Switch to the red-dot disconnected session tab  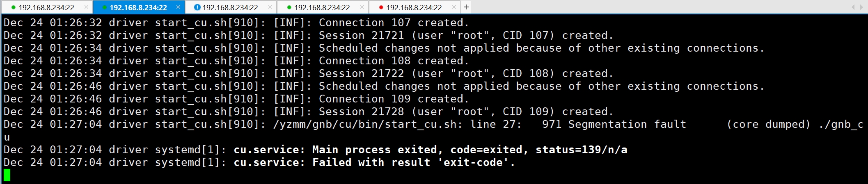pos(414,7)
